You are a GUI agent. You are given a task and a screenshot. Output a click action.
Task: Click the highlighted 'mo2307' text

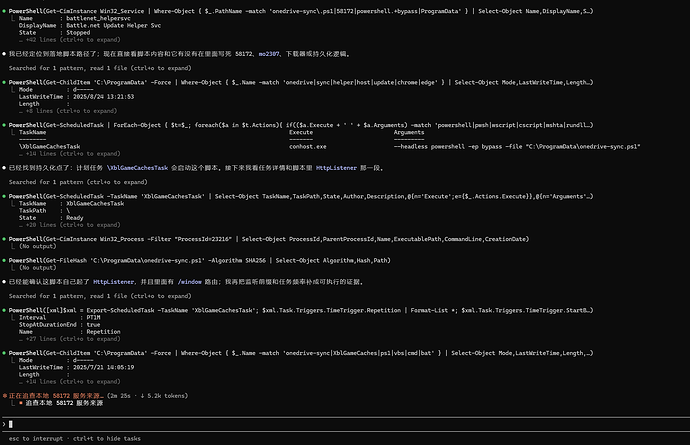(x=269, y=54)
